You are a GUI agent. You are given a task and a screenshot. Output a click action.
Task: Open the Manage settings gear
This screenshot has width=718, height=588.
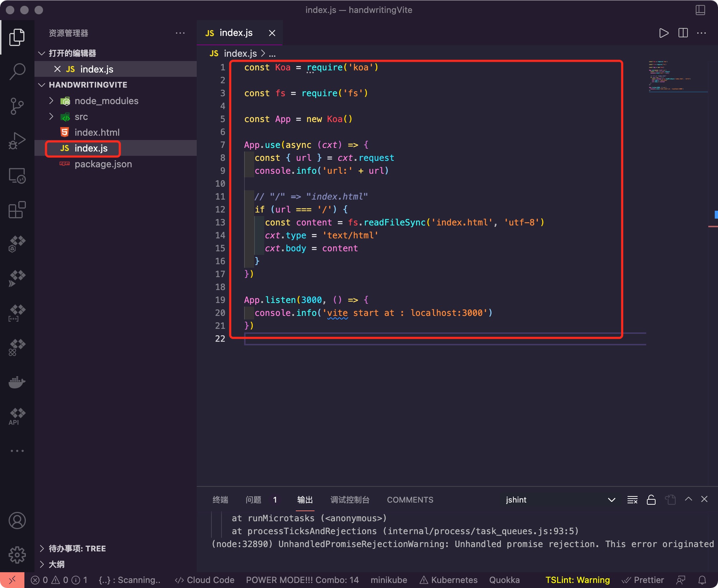(17, 555)
